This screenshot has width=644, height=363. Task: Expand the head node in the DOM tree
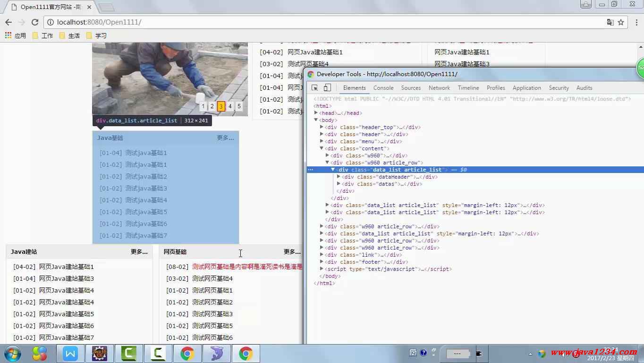(316, 113)
